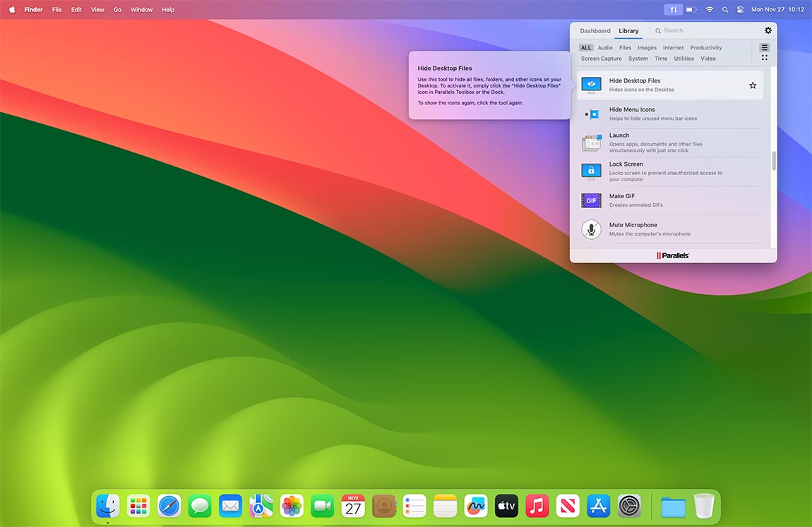Image resolution: width=812 pixels, height=527 pixels.
Task: Select the Make GIF tool icon
Action: tap(591, 200)
